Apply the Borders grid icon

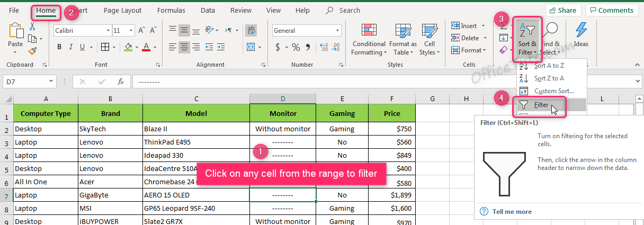point(105,47)
